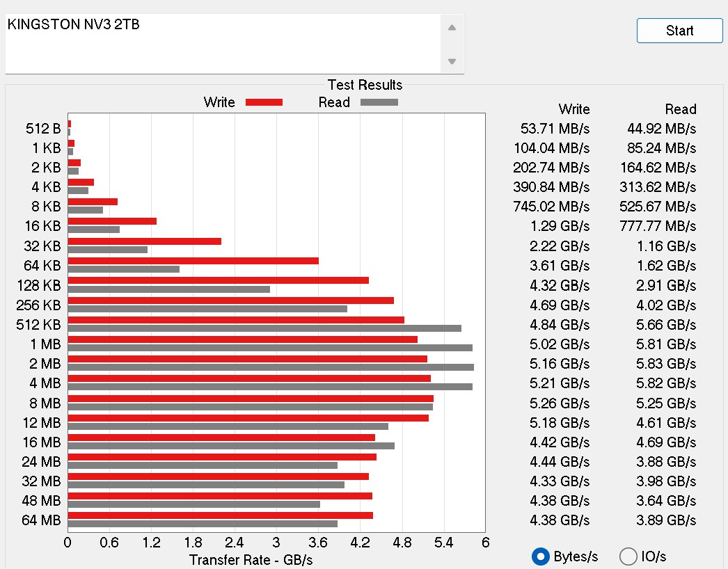The width and height of the screenshot is (728, 569).
Task: Click the Write column header above results
Action: coord(573,109)
